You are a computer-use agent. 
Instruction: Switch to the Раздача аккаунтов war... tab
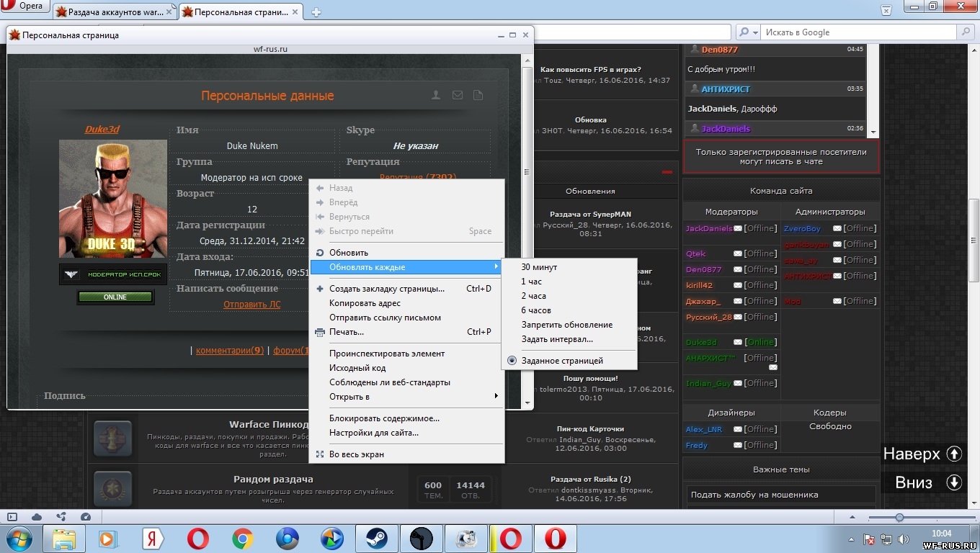point(115,12)
